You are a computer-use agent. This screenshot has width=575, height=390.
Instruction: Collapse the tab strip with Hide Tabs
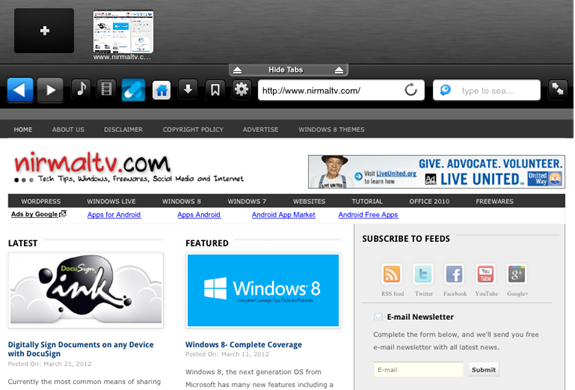coord(288,70)
